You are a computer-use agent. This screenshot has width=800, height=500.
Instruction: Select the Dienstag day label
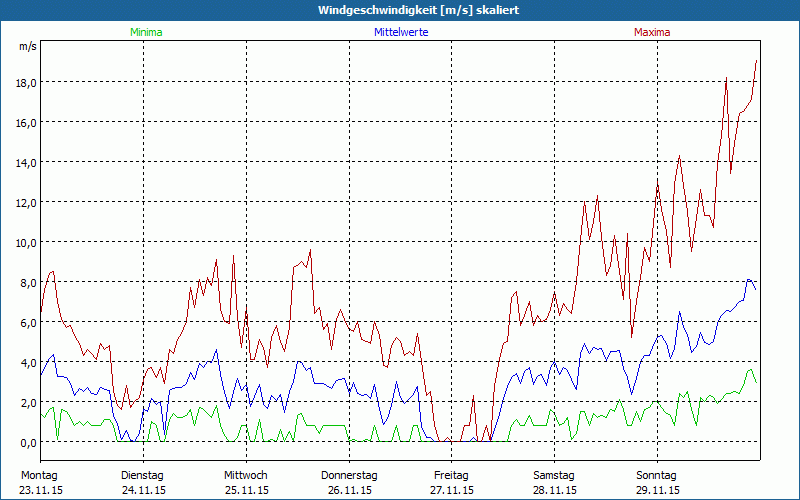(x=142, y=475)
